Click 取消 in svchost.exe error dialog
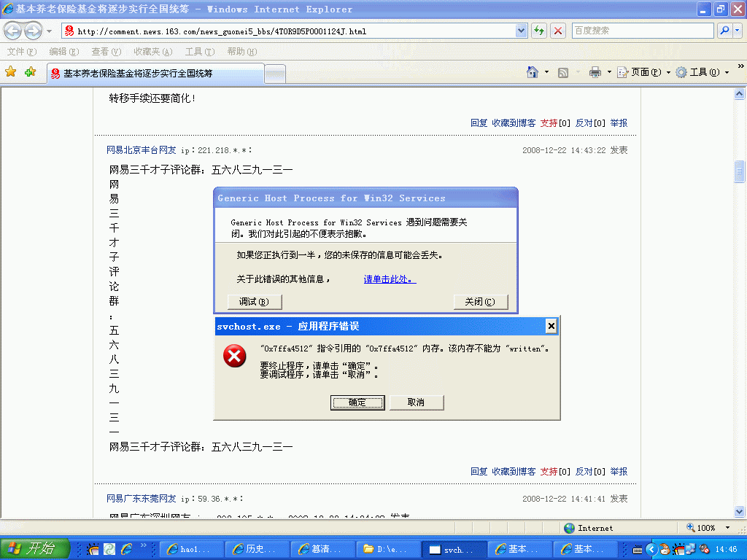The height and width of the screenshot is (560, 747). pyautogui.click(x=417, y=402)
